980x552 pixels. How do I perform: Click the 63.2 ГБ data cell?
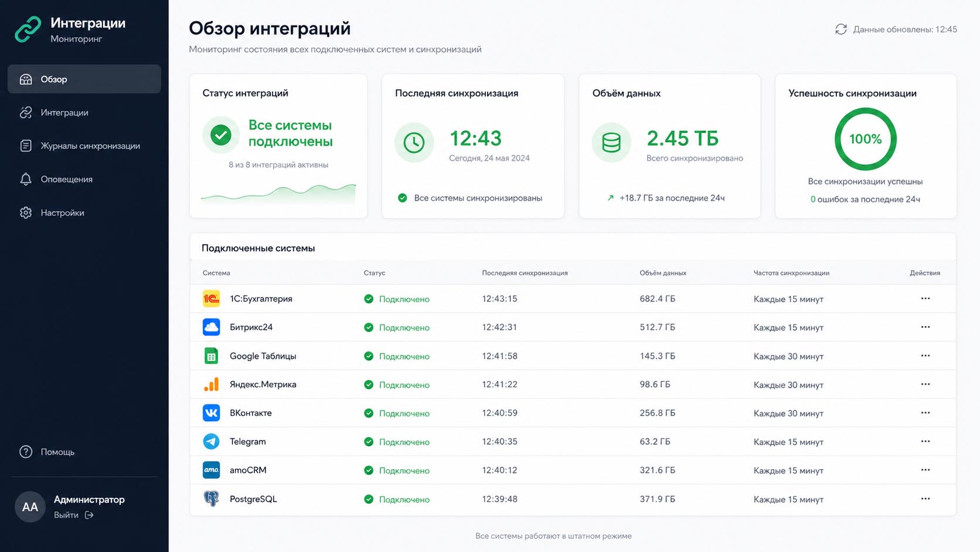(655, 441)
